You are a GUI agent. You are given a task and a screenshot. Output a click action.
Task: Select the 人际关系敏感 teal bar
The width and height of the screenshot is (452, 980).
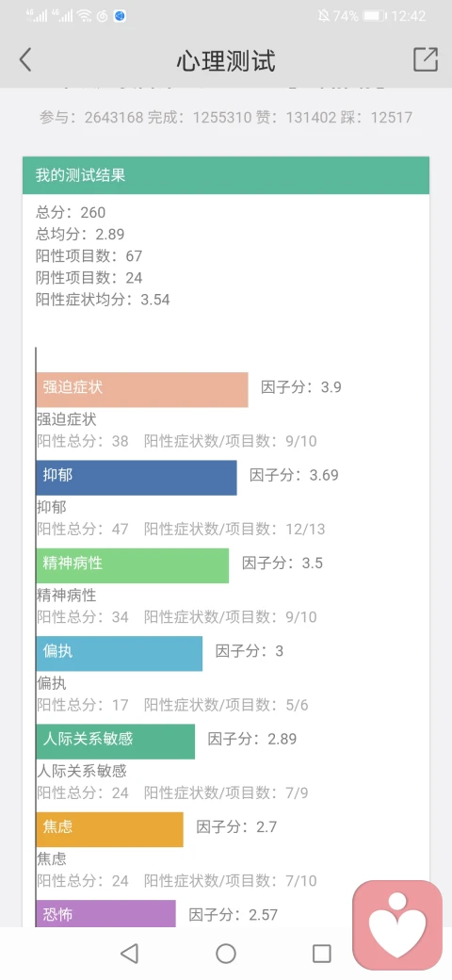pos(116,742)
